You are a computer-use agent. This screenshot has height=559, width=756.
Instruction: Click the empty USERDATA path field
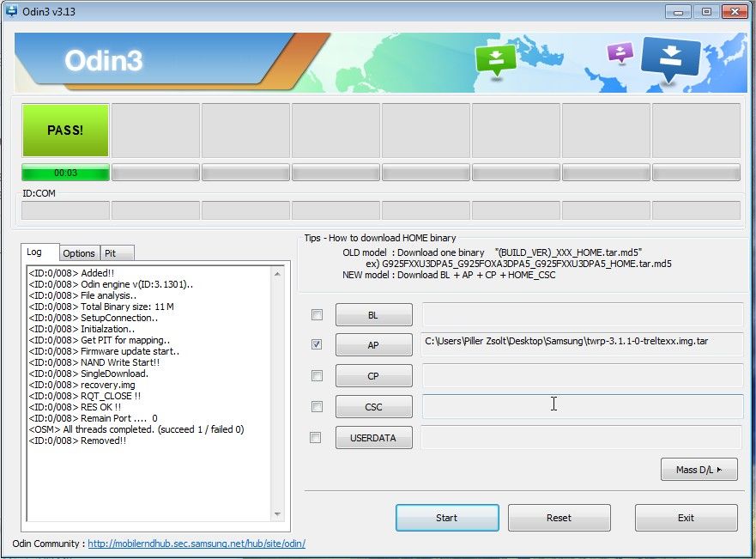point(582,437)
